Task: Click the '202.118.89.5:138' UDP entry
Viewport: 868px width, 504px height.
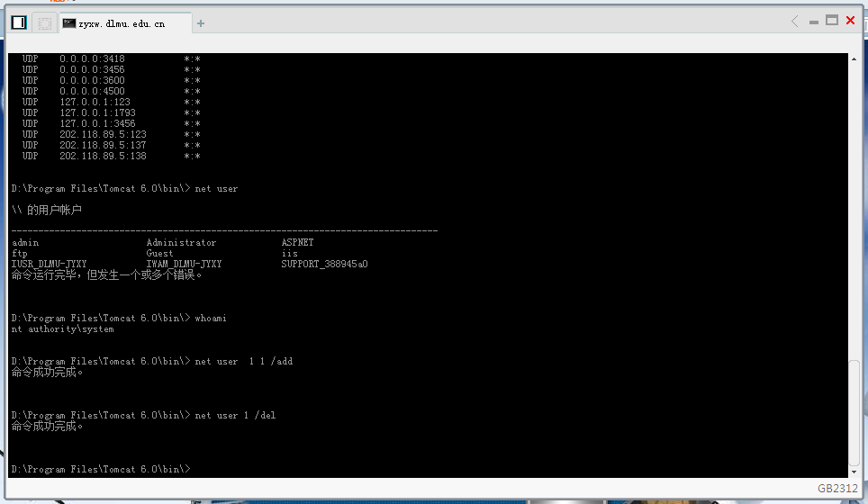Action: point(103,157)
